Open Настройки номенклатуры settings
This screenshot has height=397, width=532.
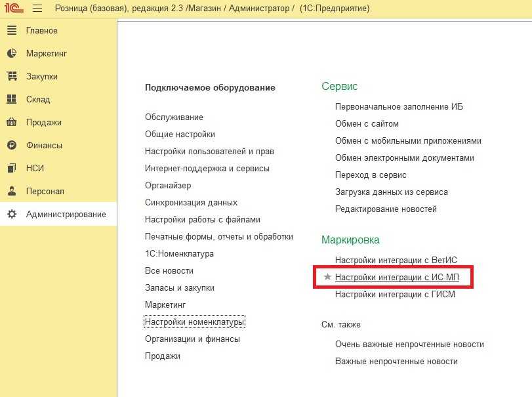195,322
